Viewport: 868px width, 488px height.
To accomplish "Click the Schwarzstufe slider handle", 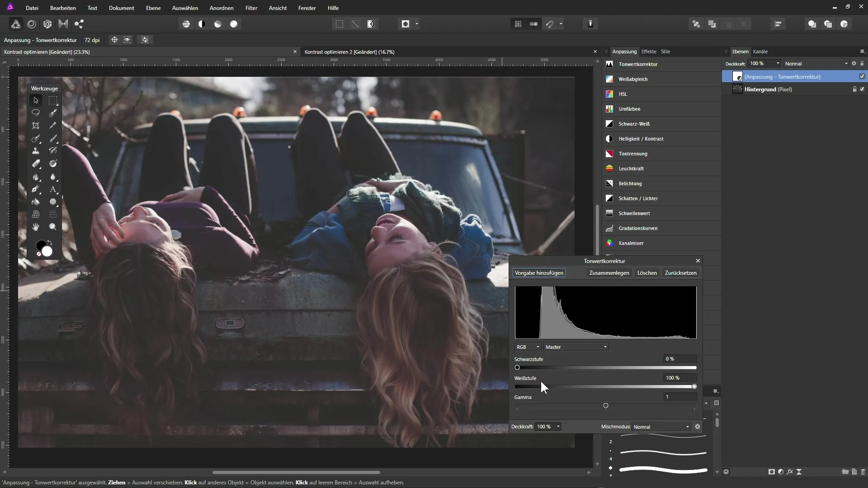I will pos(517,367).
